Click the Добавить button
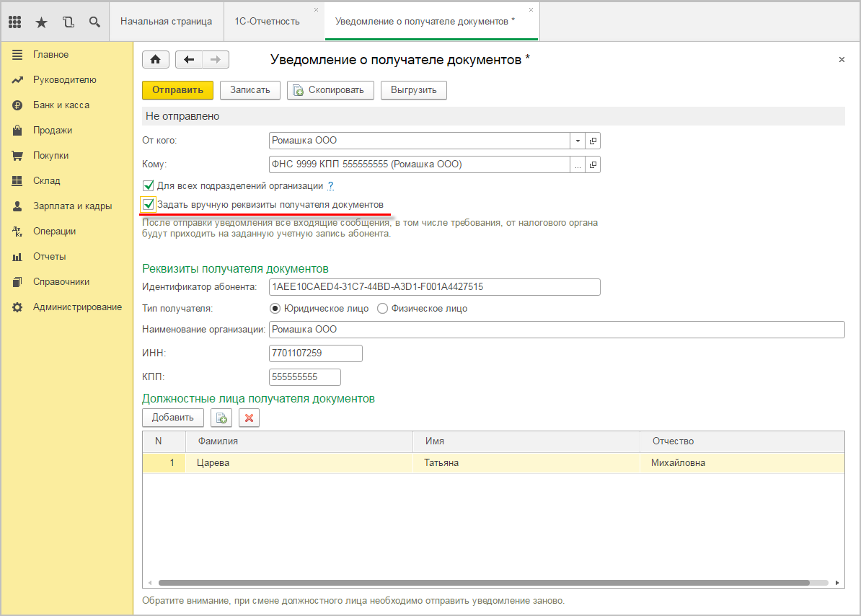 click(173, 417)
